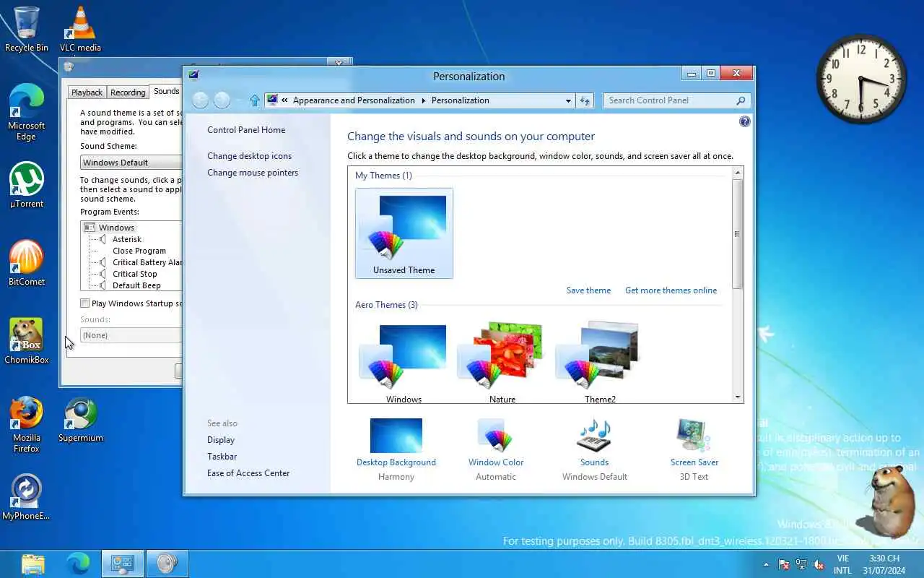Open Ease of Access Center link
This screenshot has width=924, height=578.
tap(248, 473)
